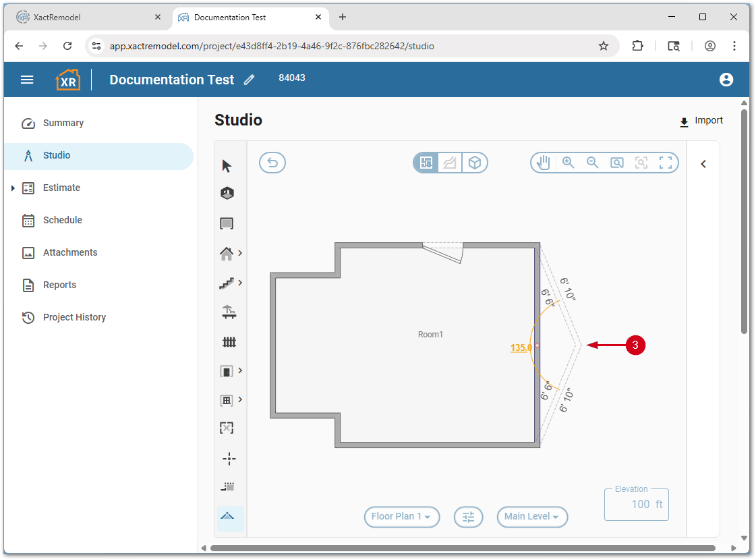Open the Main Level dropdown
This screenshot has width=756, height=560.
pos(532,517)
